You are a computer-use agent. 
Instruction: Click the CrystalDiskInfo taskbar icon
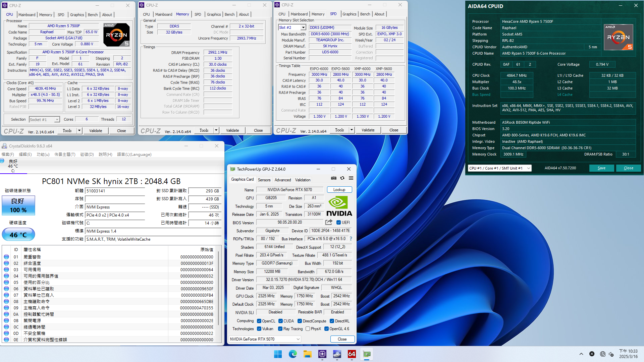click(x=337, y=354)
